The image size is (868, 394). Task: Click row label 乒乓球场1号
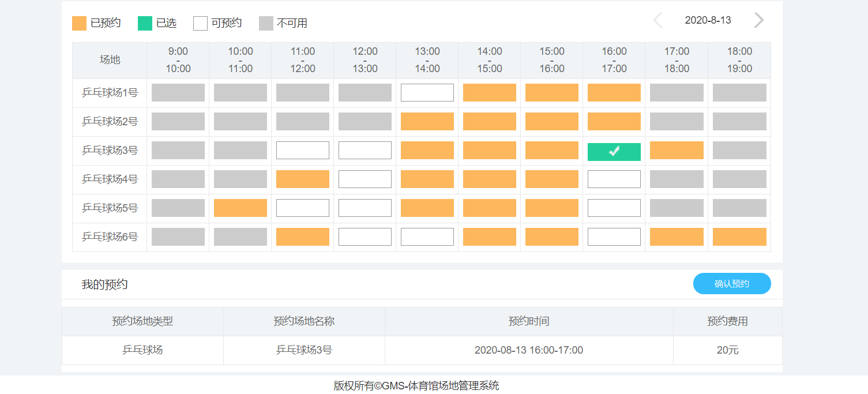click(x=110, y=93)
